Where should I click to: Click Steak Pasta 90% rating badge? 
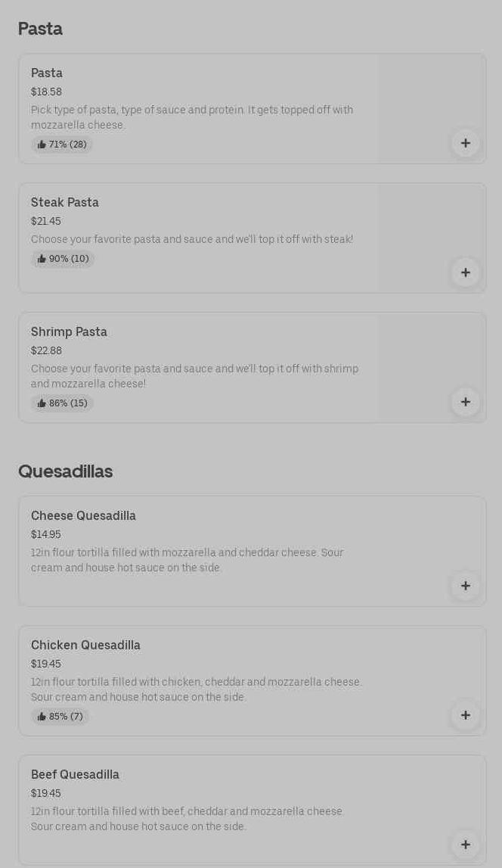pyautogui.click(x=63, y=259)
